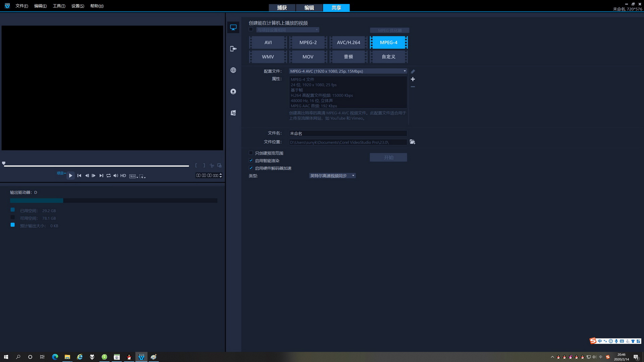644x362 pixels.
Task: Click the file location path field
Action: 348,142
